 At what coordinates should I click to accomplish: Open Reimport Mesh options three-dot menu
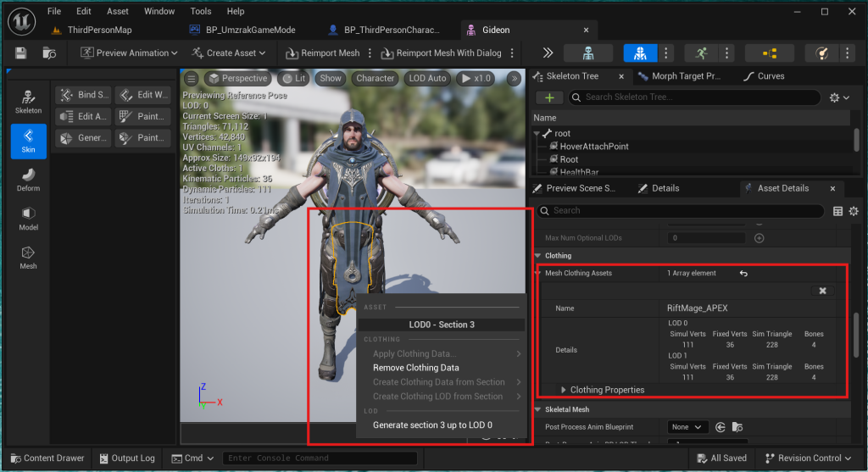[x=370, y=53]
